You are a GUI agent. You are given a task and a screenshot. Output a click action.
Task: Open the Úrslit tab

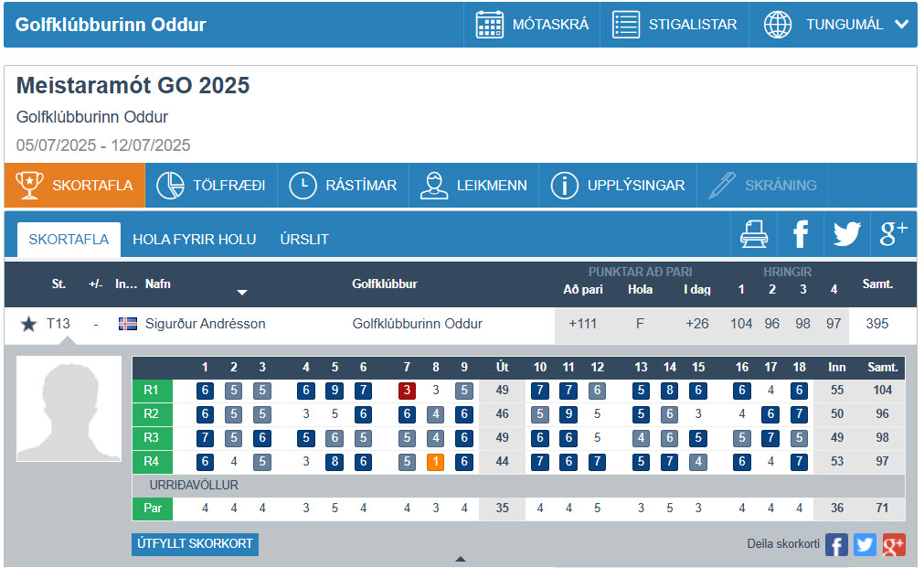pyautogui.click(x=304, y=240)
